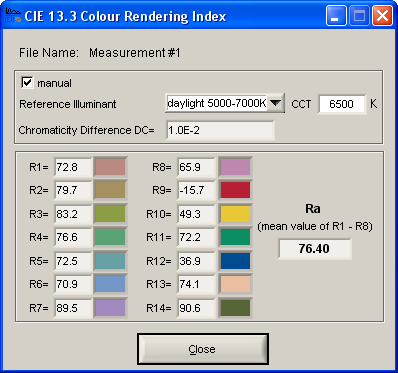
Task: Click the R13 peach color swatch
Action: coord(235,284)
